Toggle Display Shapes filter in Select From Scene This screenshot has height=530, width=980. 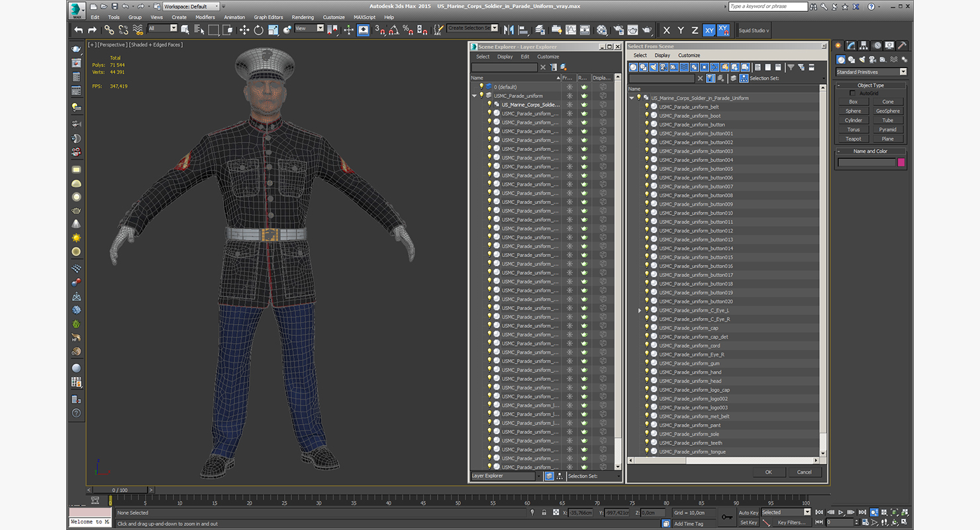644,67
